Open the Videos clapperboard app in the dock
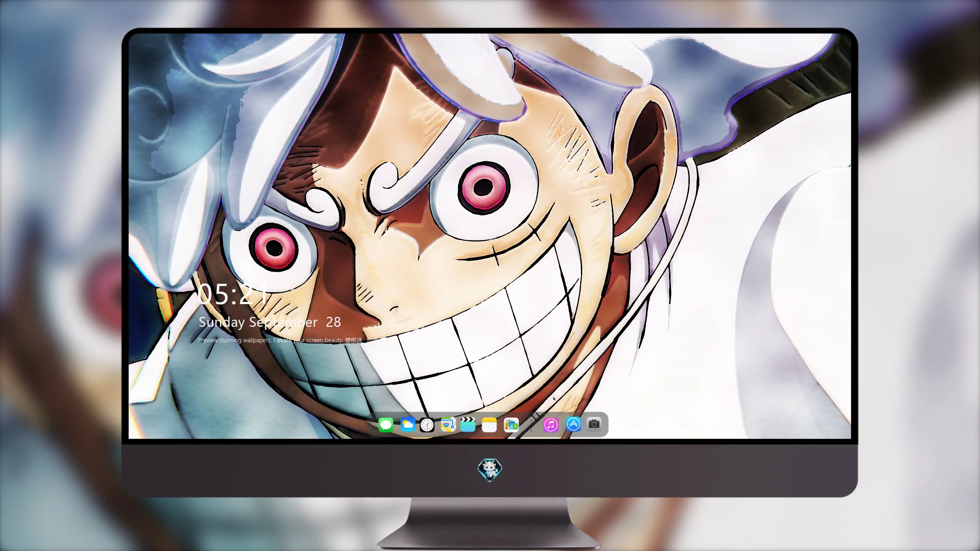 [x=468, y=424]
